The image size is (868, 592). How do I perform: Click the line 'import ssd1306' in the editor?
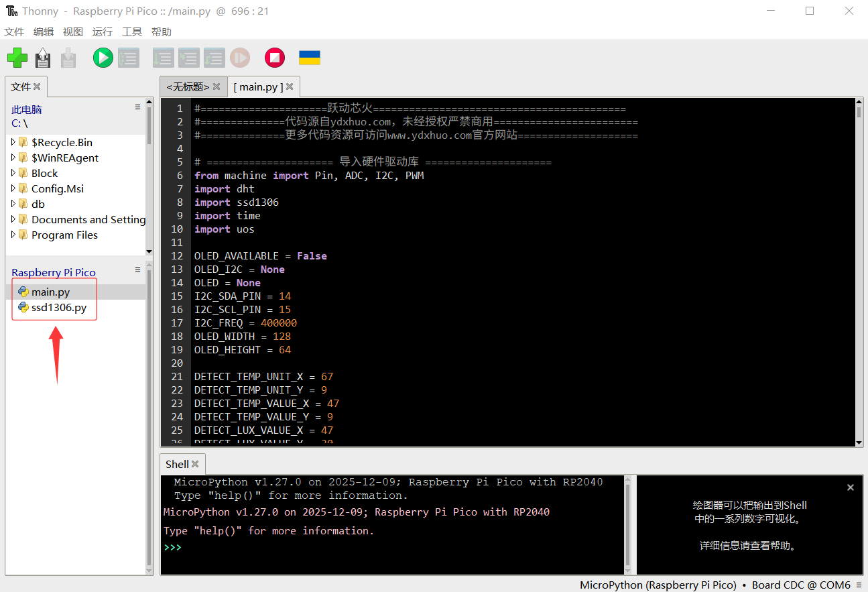click(237, 202)
